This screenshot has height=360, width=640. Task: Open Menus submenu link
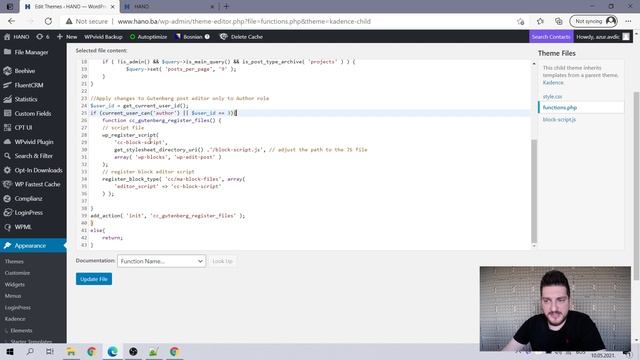13,296
